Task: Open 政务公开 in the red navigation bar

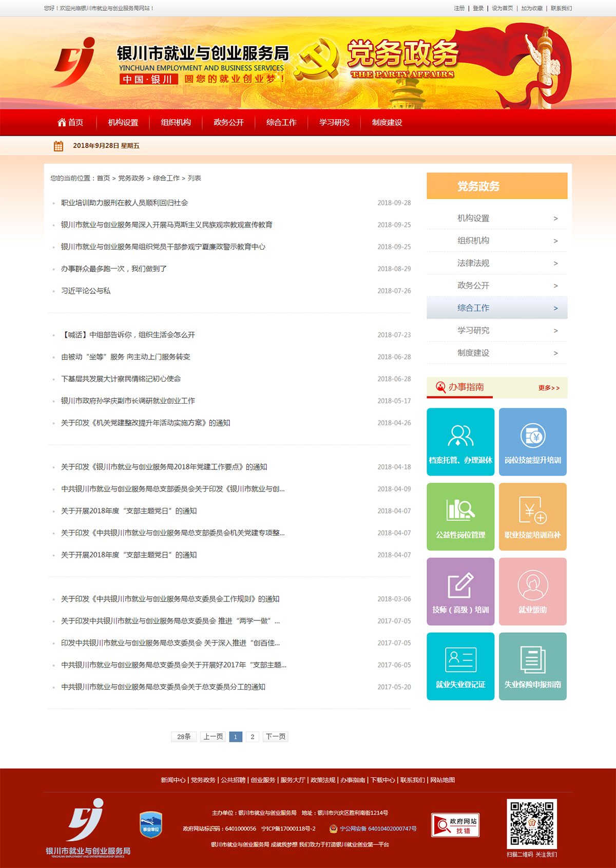Action: pos(228,122)
